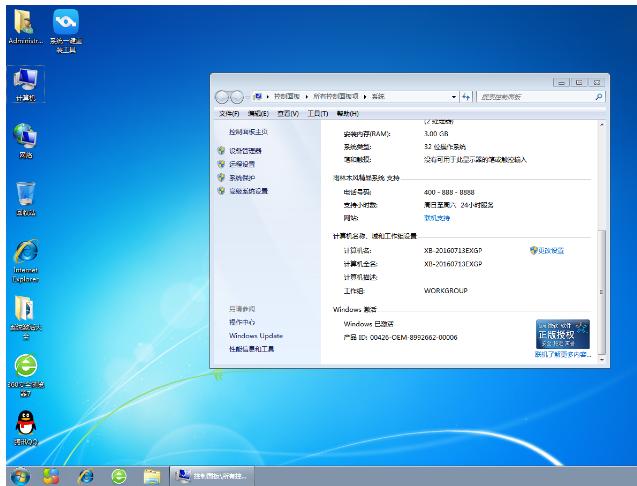637x486 pixels.
Task: Open the 工具(T) menu
Action: tap(317, 113)
